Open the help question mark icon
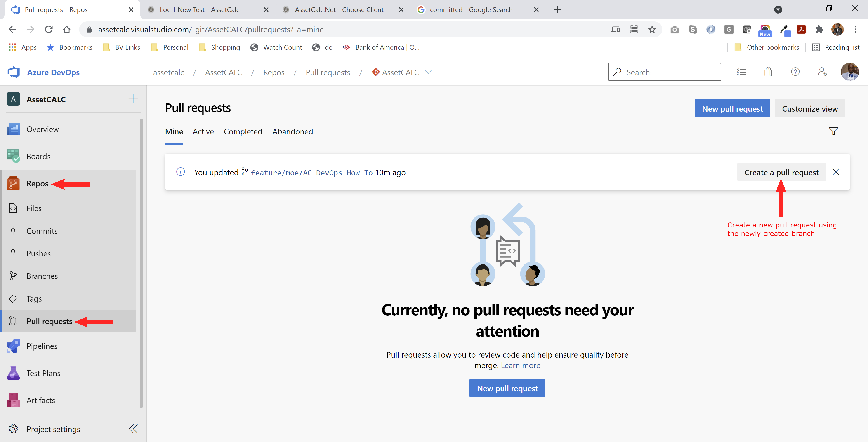 pos(795,72)
